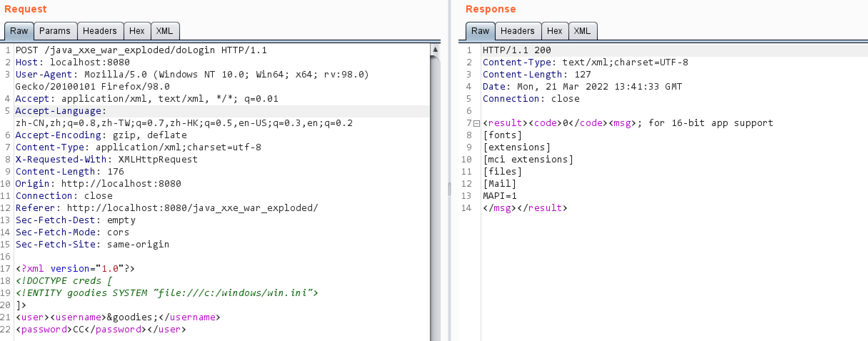Click the Sec-Fetch-Site: same-origin line
This screenshot has height=341, width=868.
point(92,244)
